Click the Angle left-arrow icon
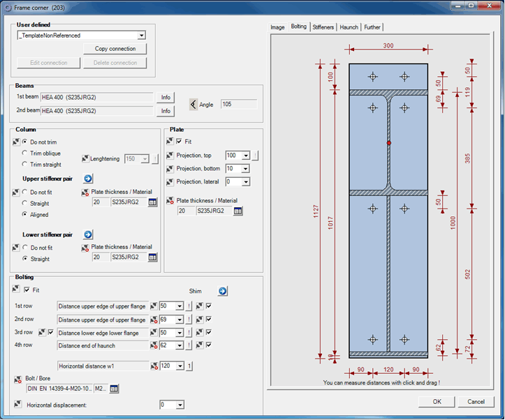Screen dimensions: 505x420 193,105
